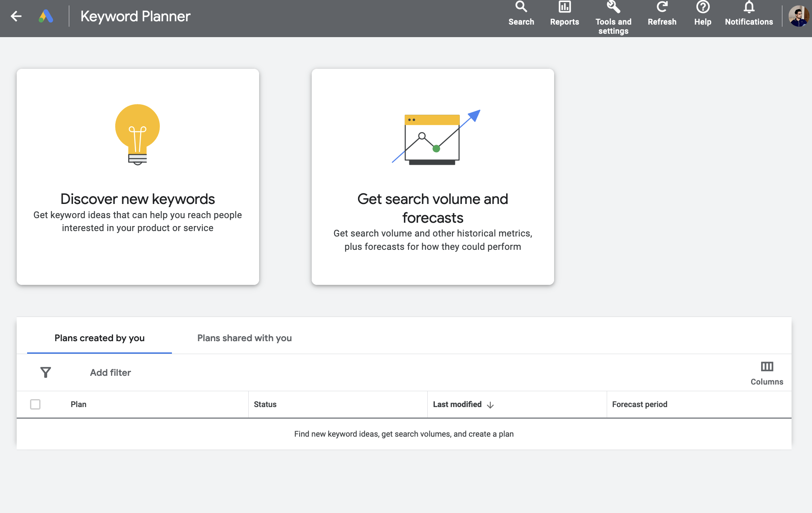Select the Discover new keywords card
Image resolution: width=812 pixels, height=513 pixels.
click(138, 177)
